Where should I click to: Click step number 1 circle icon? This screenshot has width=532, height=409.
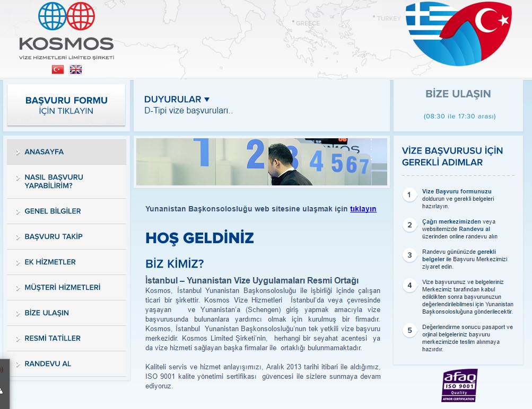click(409, 195)
